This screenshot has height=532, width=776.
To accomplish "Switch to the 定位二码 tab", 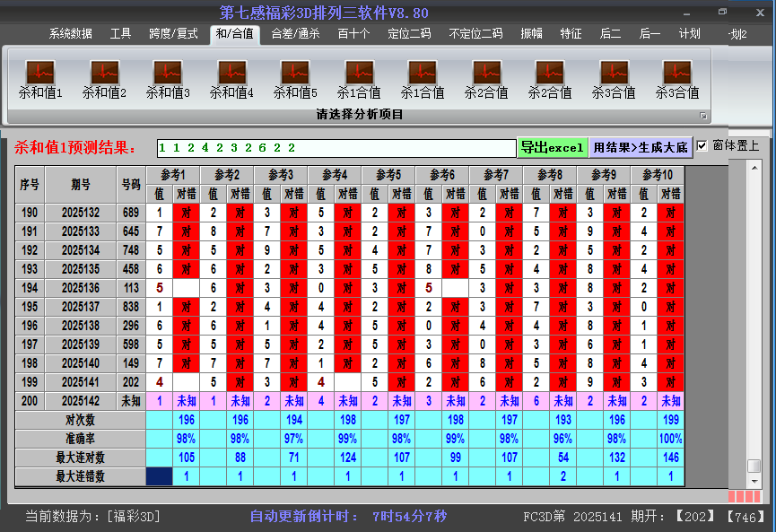I will 409,34.
